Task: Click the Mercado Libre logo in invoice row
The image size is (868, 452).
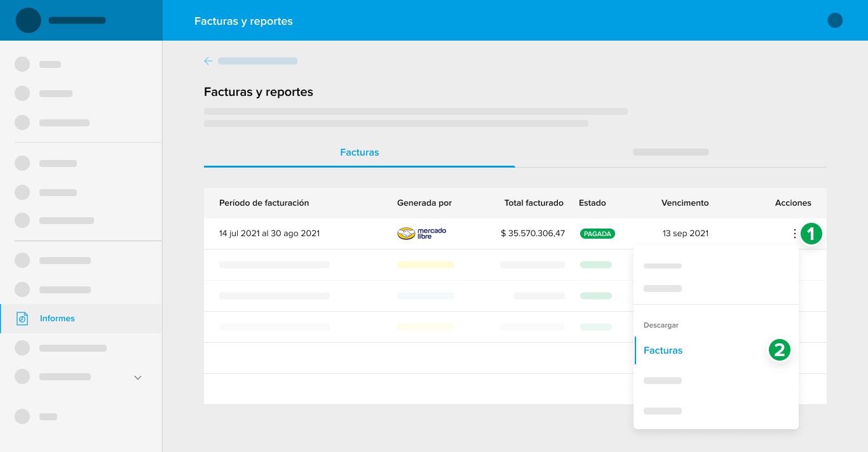Action: tap(422, 233)
